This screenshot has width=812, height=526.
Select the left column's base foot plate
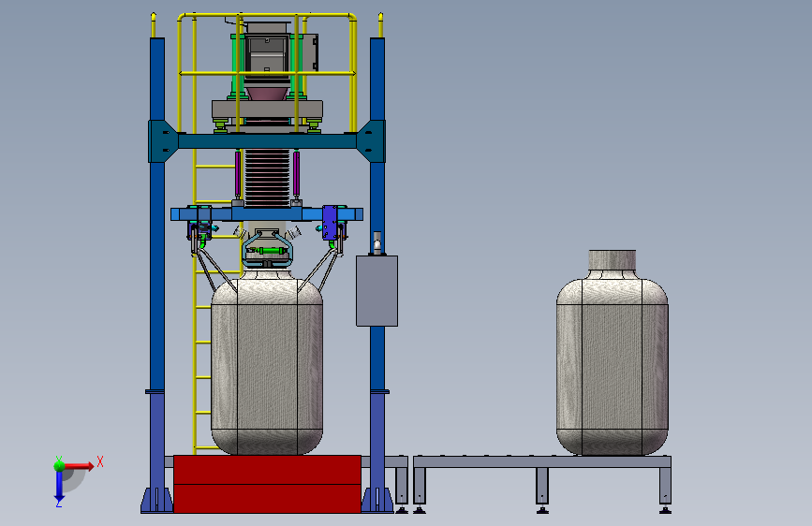click(x=157, y=500)
